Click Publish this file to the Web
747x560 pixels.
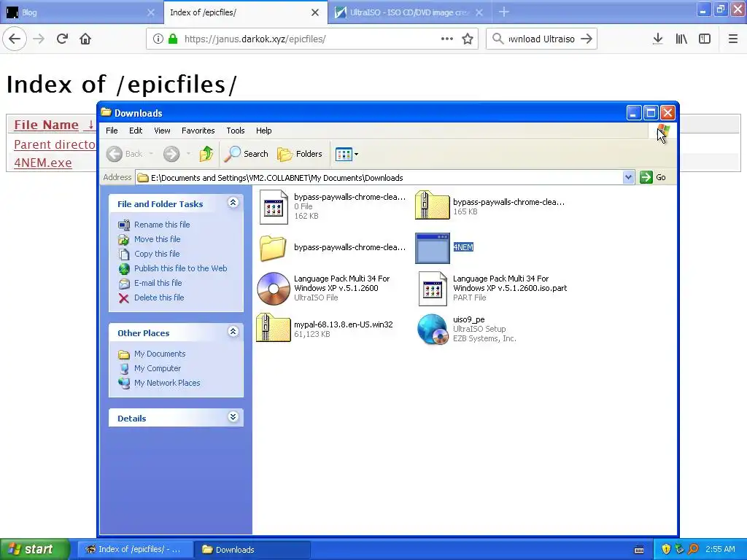181,268
